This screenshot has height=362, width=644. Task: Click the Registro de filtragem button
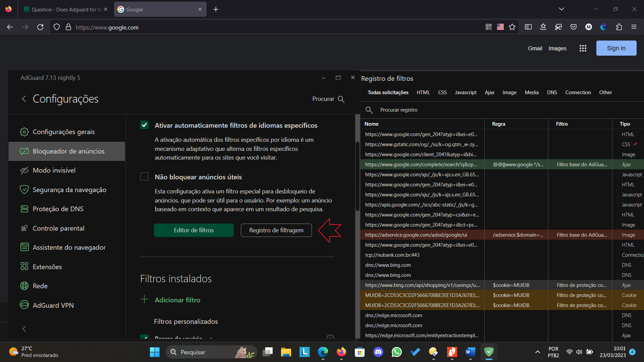coord(276,230)
